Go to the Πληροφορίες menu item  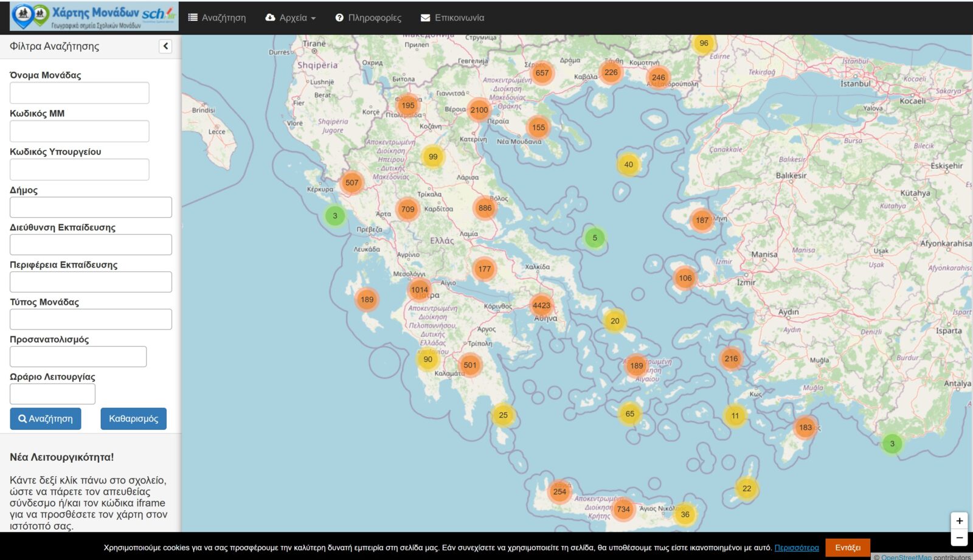tap(369, 18)
